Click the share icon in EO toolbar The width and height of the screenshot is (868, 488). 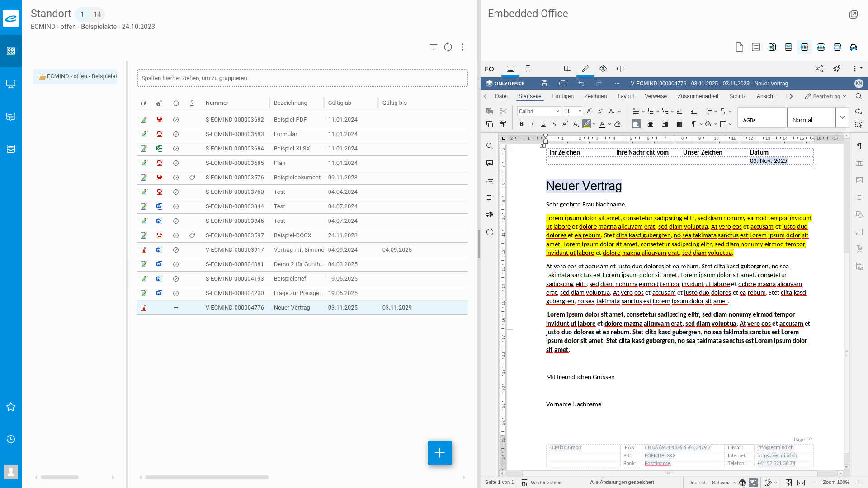click(x=819, y=69)
